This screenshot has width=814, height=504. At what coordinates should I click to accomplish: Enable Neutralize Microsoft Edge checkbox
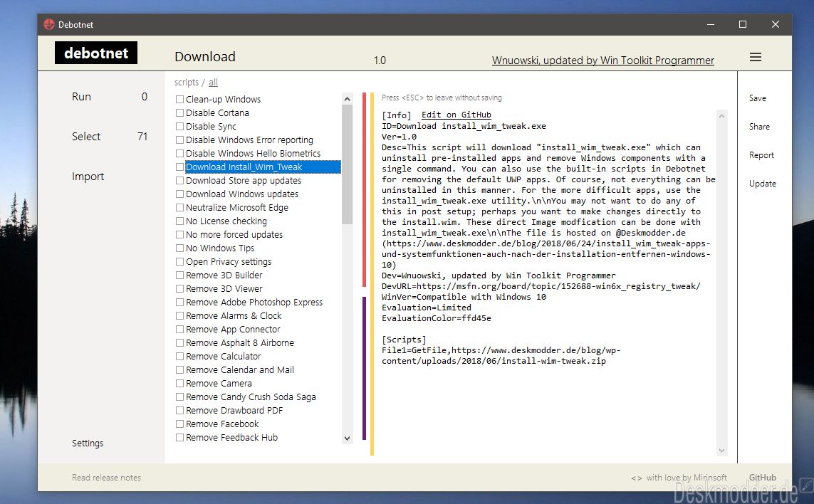coord(179,207)
